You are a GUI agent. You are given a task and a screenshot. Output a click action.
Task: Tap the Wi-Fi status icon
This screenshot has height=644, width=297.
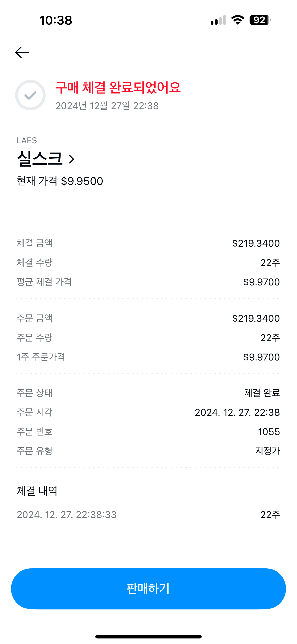point(238,20)
